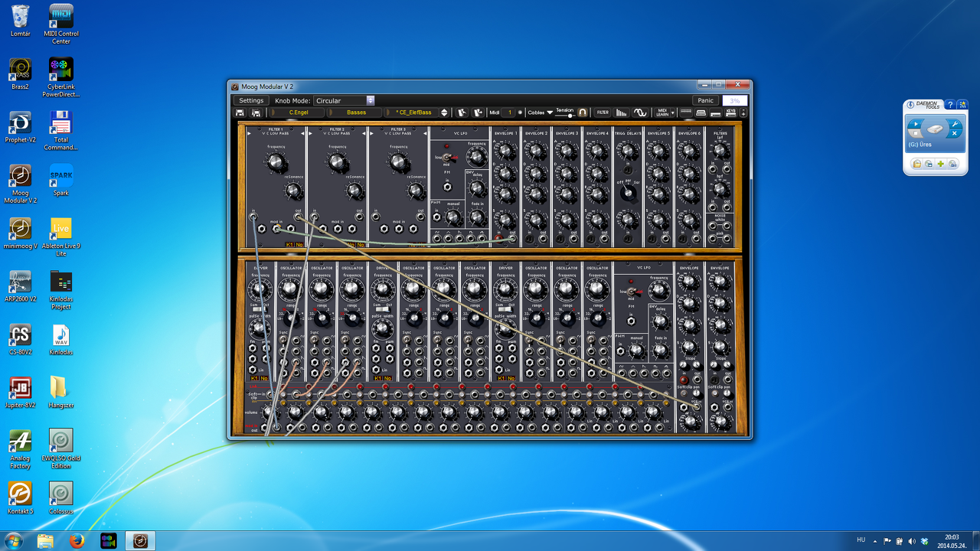Viewport: 980px width, 551px height.
Task: Toggle the magnet icon beside Tension
Action: coord(583,112)
